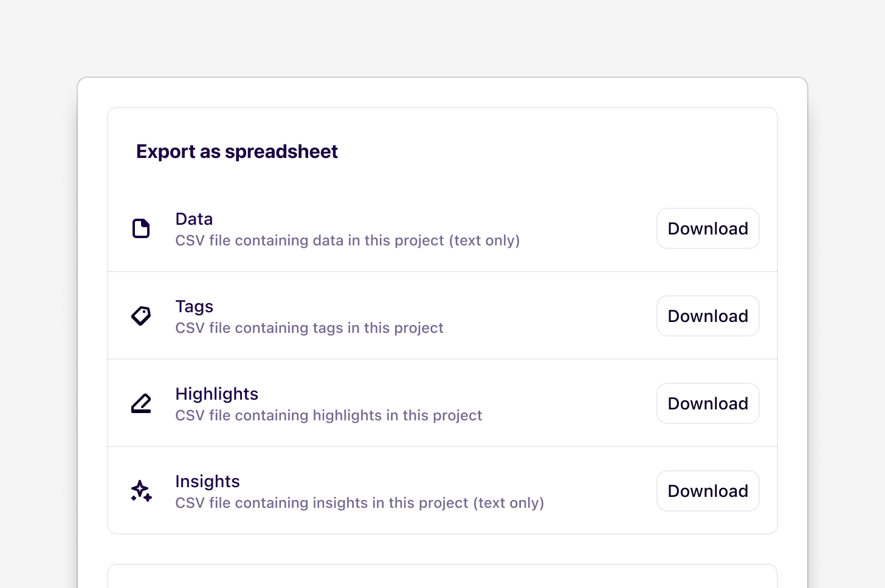Image resolution: width=885 pixels, height=588 pixels.
Task: Click the Data file icon
Action: (141, 228)
